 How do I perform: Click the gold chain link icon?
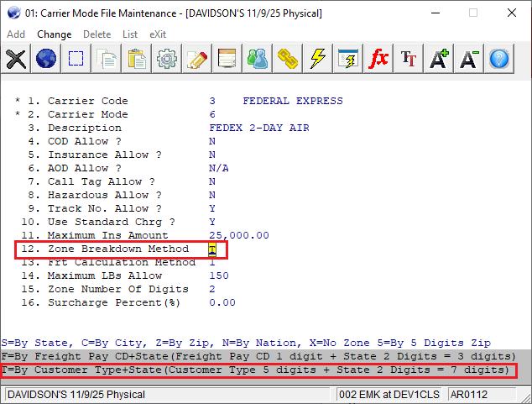[288, 59]
